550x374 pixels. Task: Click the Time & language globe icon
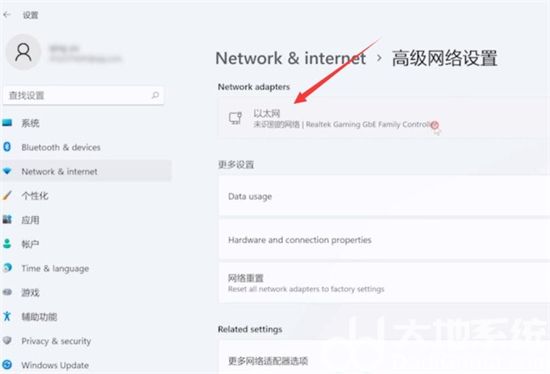[x=7, y=268]
